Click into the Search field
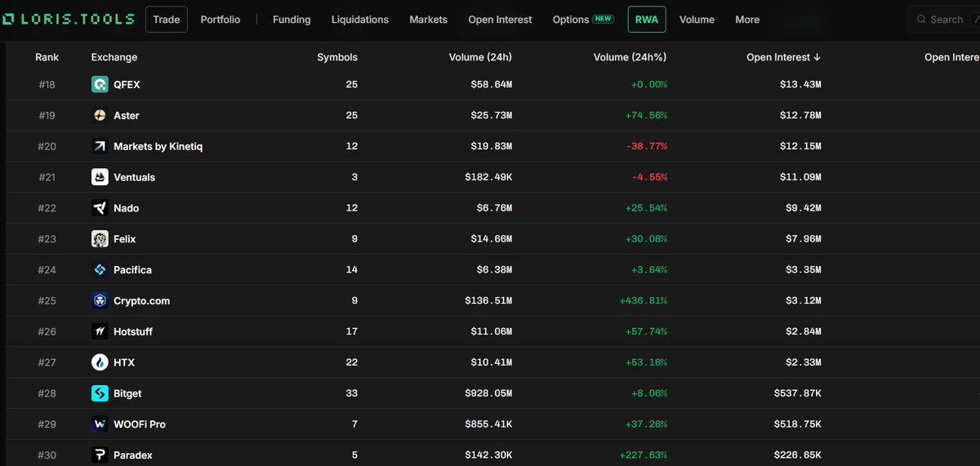Viewport: 980px width, 466px height. coord(944,20)
